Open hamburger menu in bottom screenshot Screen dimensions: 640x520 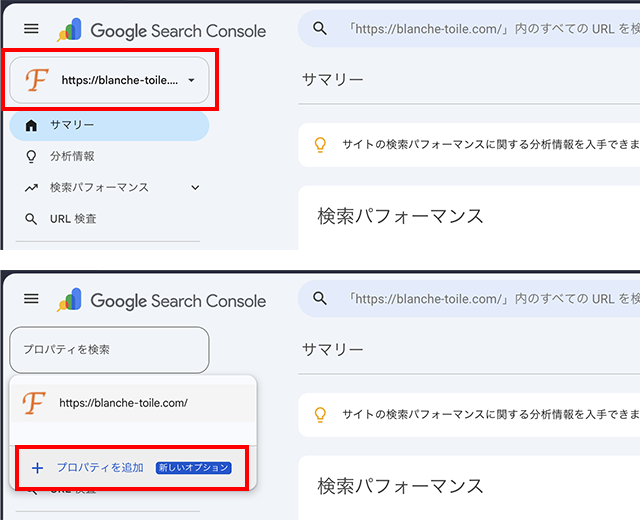click(31, 299)
